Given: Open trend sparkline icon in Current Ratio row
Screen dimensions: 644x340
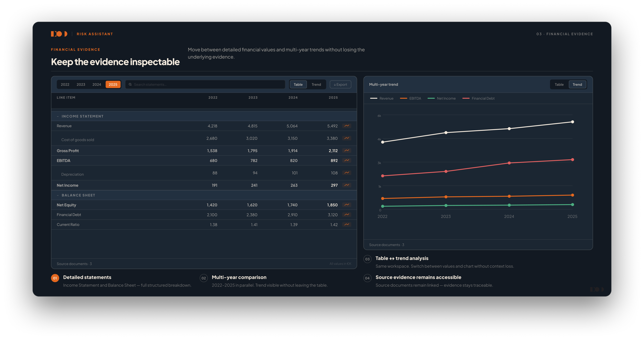Looking at the screenshot, I should coord(347,224).
